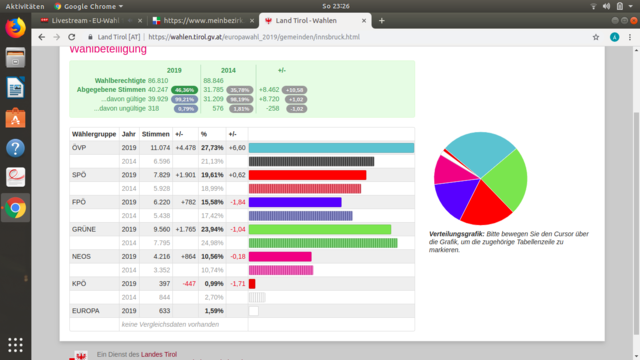The image size is (640, 360).
Task: Open the red scribble app dock icon
Action: [16, 178]
